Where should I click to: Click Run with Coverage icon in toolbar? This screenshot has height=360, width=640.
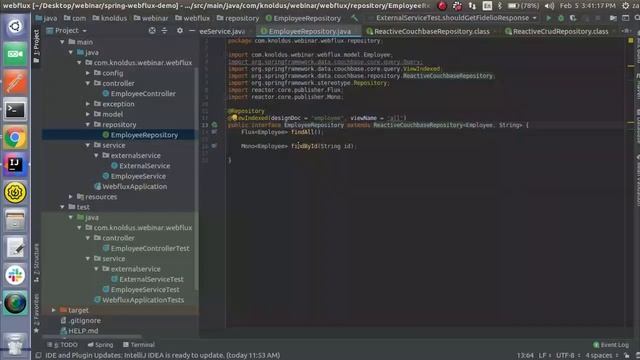(x=573, y=18)
